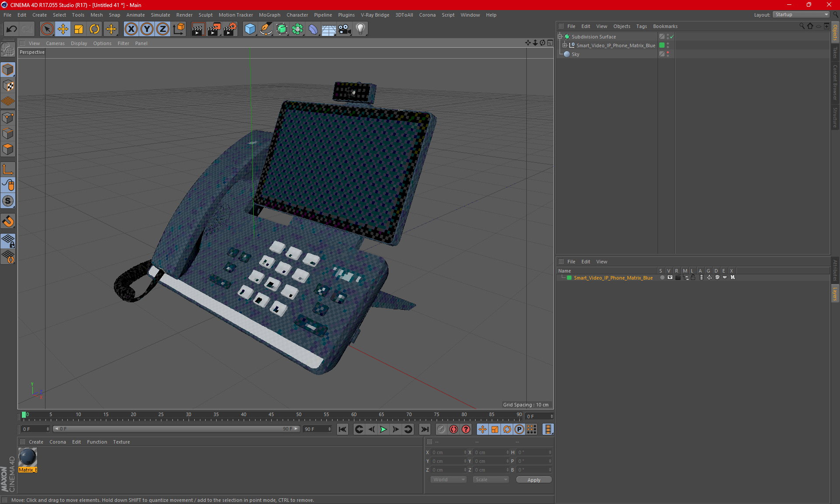Open the MoGraph array cloner icon
Viewport: 840px width, 504px height.
pyautogui.click(x=298, y=29)
